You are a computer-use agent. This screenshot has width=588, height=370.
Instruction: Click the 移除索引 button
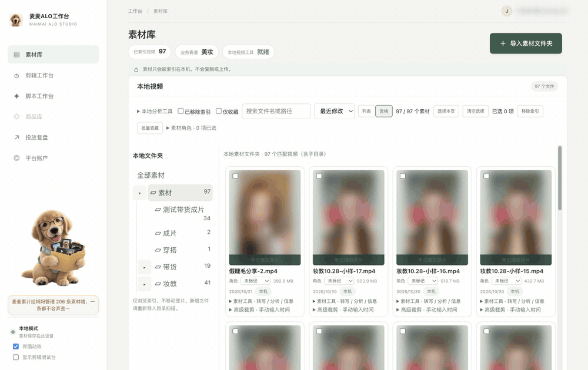(530, 111)
